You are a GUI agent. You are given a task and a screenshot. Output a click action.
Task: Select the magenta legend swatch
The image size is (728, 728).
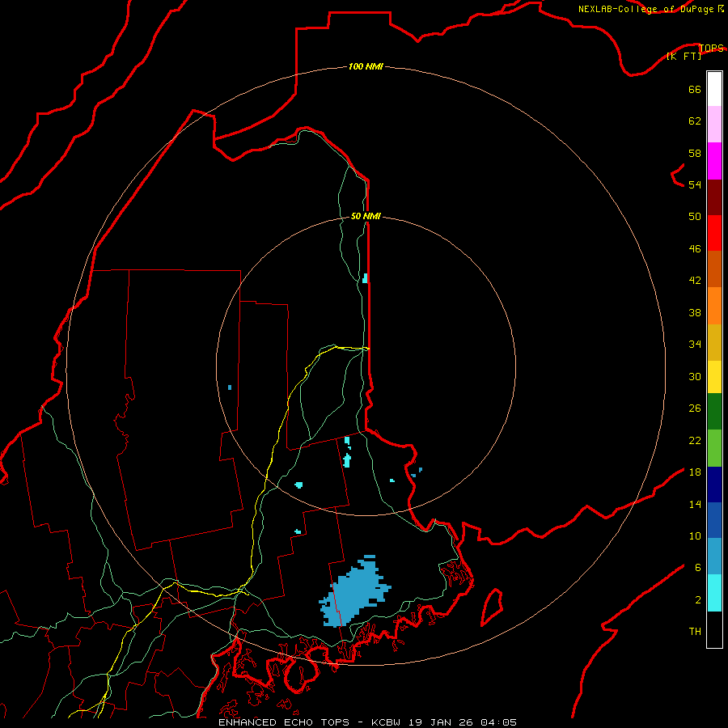(x=714, y=161)
